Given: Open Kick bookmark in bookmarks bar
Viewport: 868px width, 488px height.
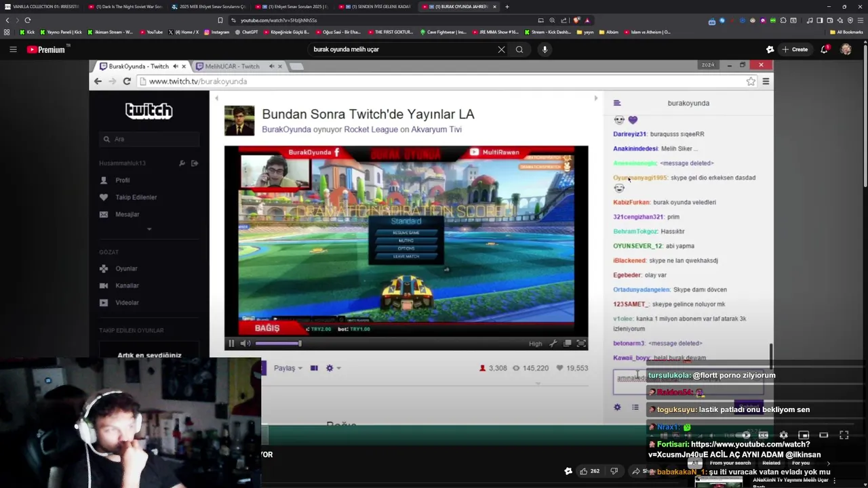Looking at the screenshot, I should [x=27, y=32].
